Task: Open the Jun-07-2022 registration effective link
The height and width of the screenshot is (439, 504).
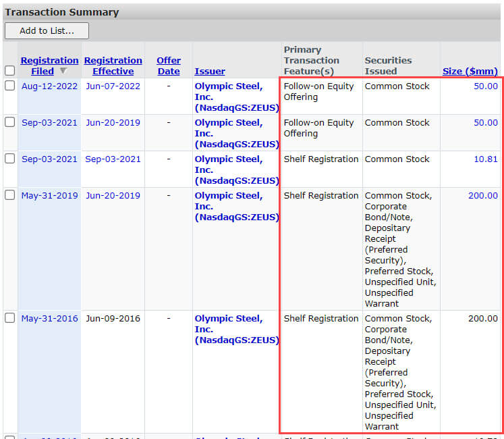Action: (x=113, y=86)
